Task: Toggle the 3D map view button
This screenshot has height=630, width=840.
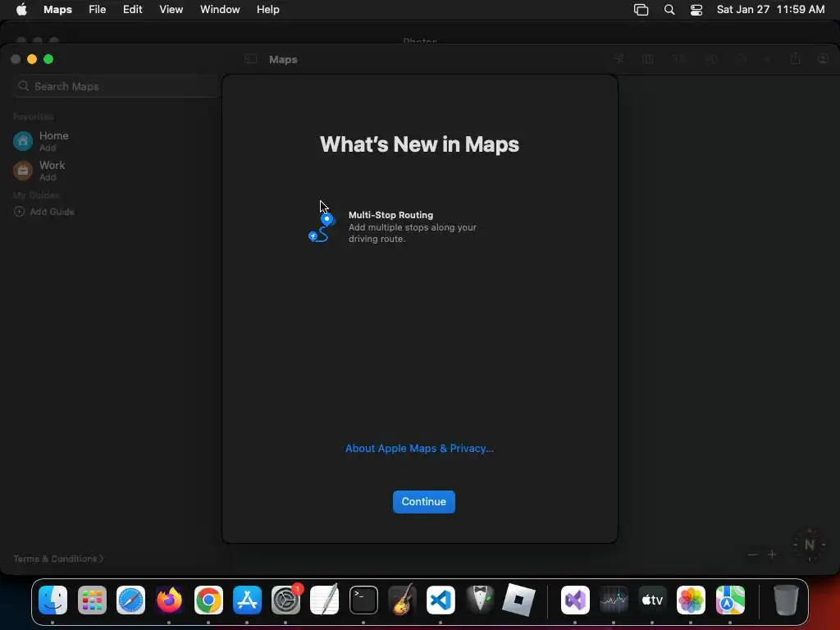Action: pyautogui.click(x=678, y=59)
